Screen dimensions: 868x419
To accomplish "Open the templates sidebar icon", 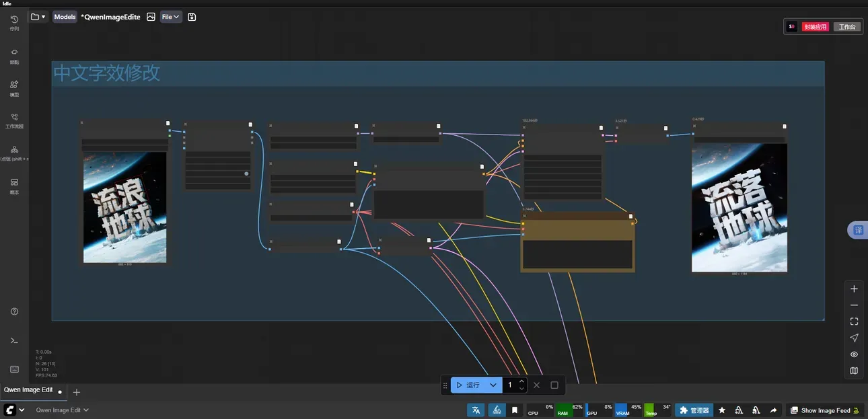I will pos(14,186).
